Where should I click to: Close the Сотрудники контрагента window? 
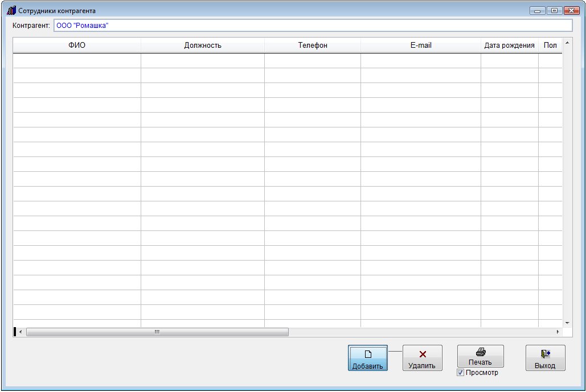tap(571, 11)
